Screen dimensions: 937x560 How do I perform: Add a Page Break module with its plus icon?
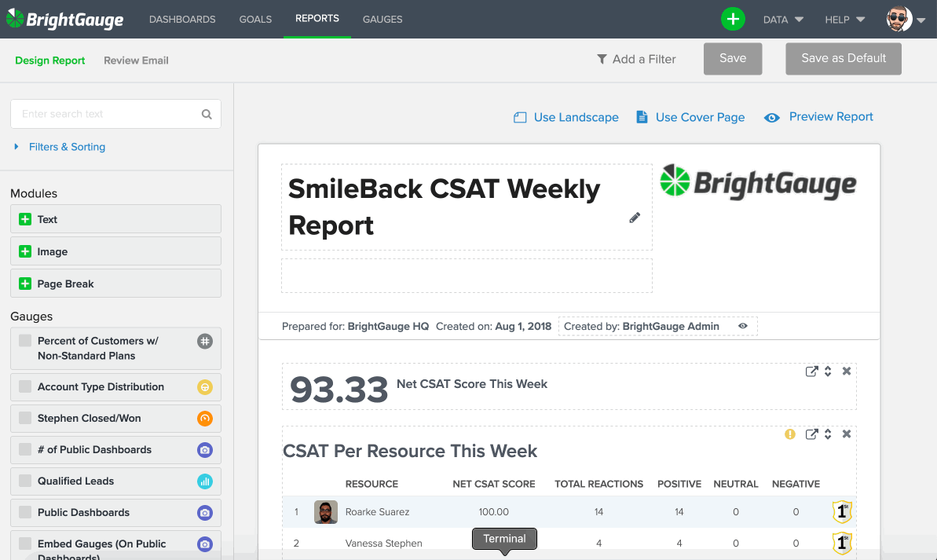click(x=25, y=284)
